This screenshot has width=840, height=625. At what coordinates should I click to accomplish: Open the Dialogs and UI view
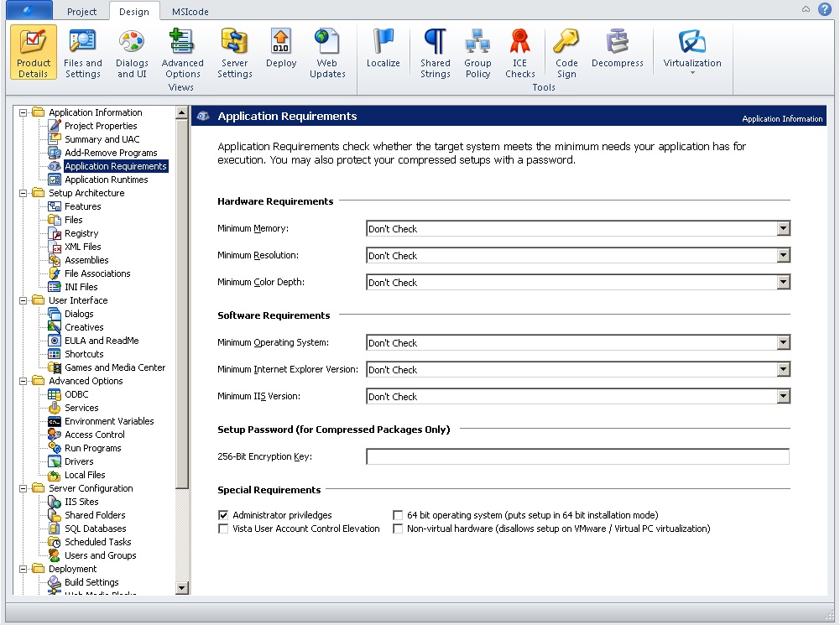point(132,53)
